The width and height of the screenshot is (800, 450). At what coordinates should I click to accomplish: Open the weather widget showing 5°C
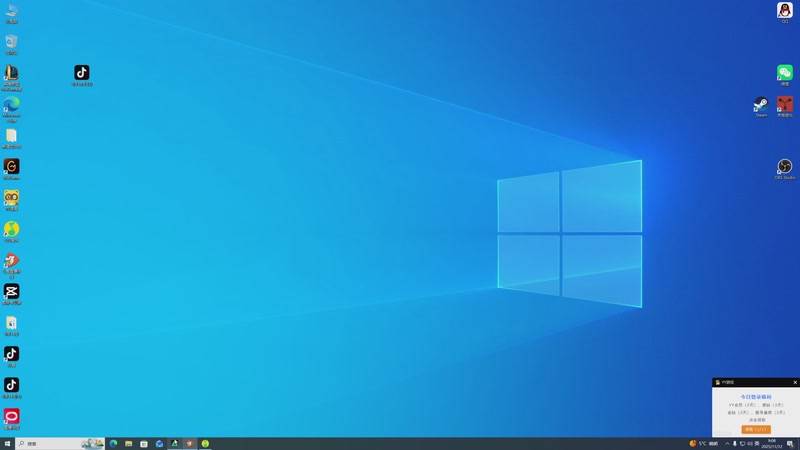click(704, 443)
